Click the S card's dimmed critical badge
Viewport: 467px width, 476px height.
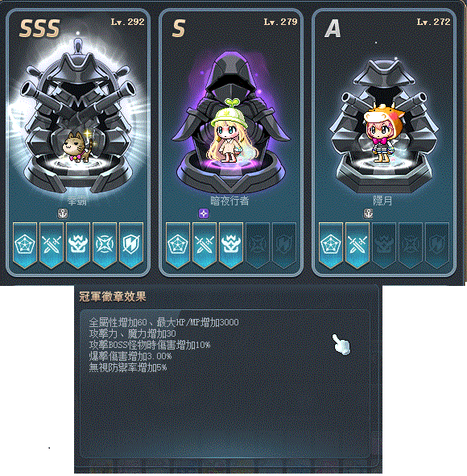pos(258,246)
